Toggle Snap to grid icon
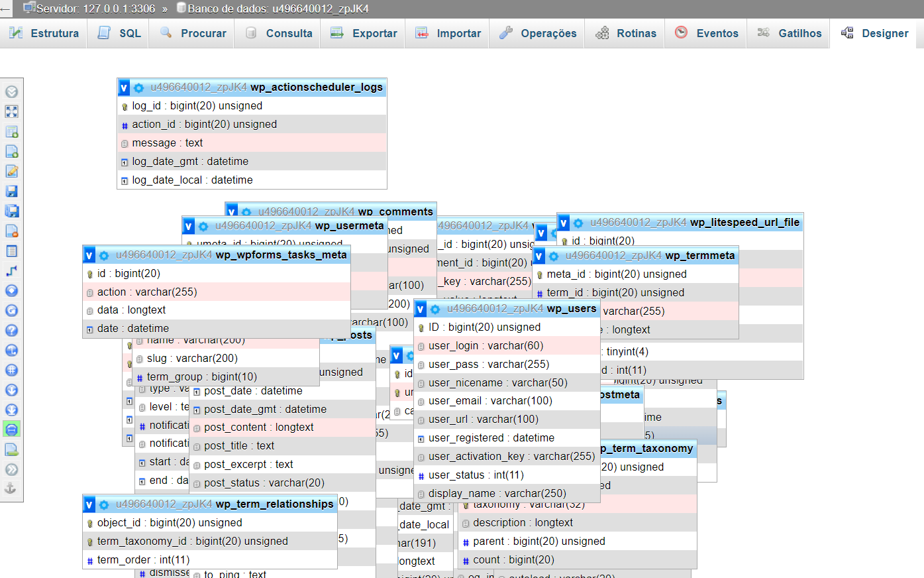The width and height of the screenshot is (924, 578). point(11,371)
